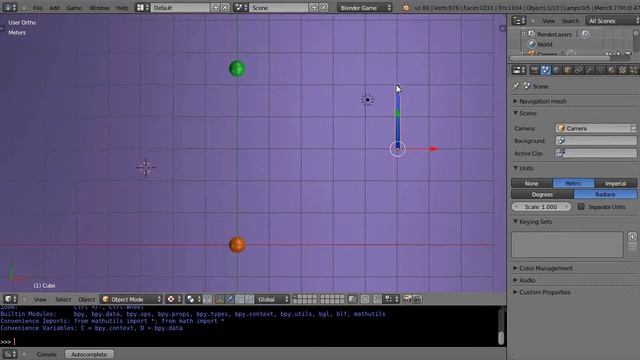Viewport: 640px width, 360px height.
Task: Open the Window menu
Action: click(99, 8)
